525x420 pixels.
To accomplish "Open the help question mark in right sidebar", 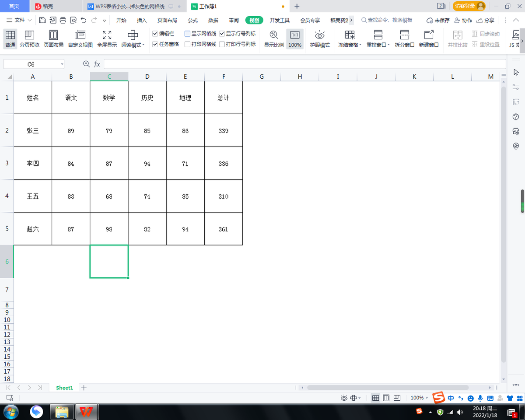I will click(x=516, y=116).
